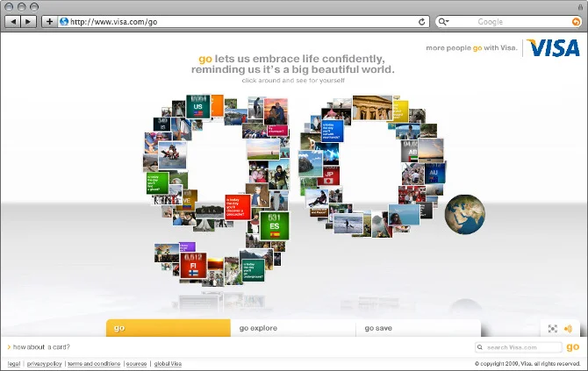Click the Google search field

508,22
